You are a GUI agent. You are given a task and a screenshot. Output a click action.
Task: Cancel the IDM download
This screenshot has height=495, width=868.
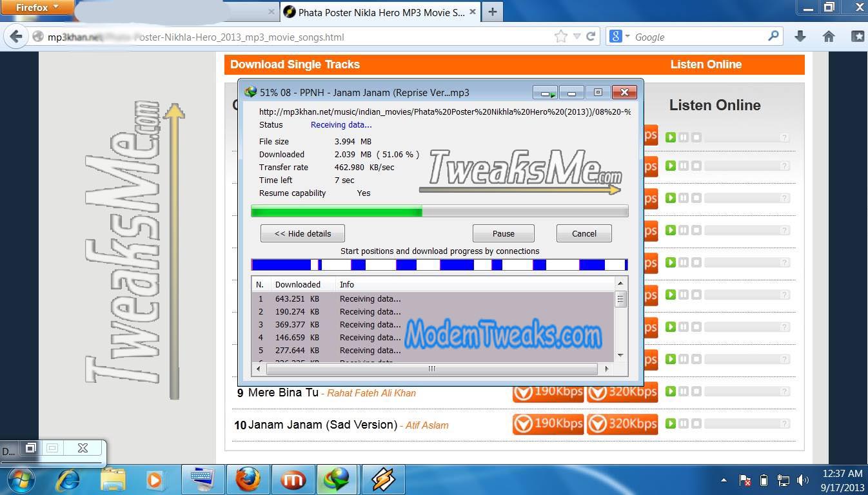pyautogui.click(x=584, y=233)
